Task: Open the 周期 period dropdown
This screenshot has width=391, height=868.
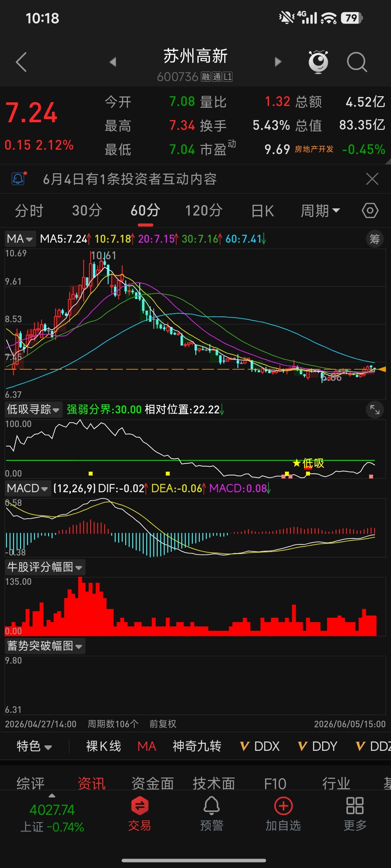Action: tap(320, 210)
